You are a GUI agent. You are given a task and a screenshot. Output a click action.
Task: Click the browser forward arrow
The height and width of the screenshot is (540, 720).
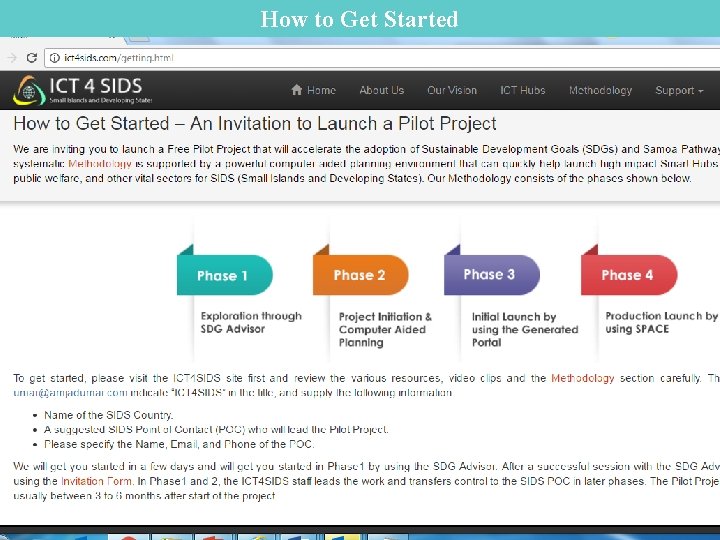pyautogui.click(x=12, y=58)
